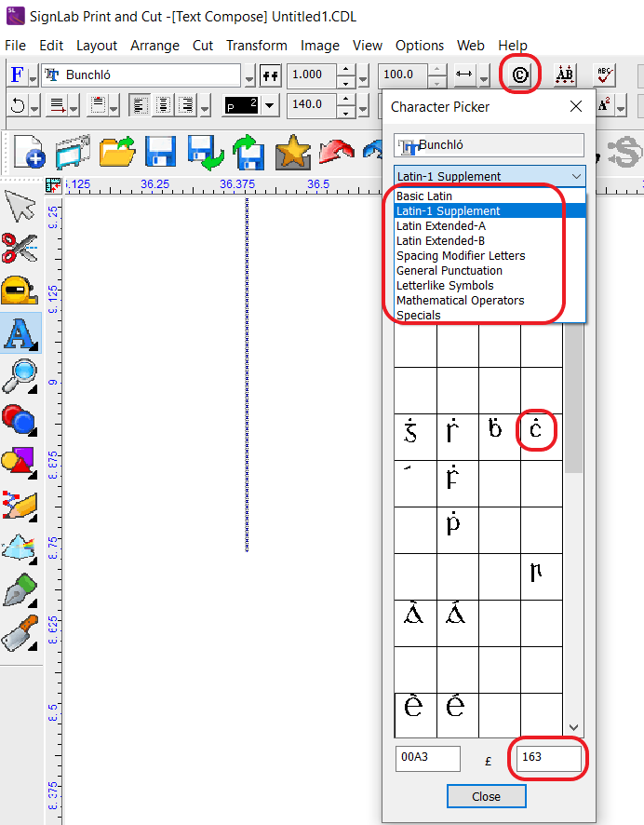Select the scissors cut tool
This screenshot has width=644, height=825.
20,248
